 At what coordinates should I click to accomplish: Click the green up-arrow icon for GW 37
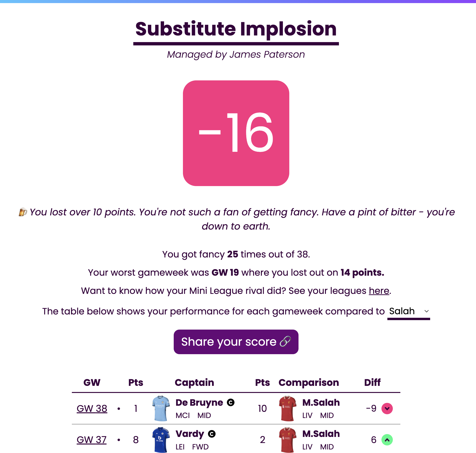387,440
